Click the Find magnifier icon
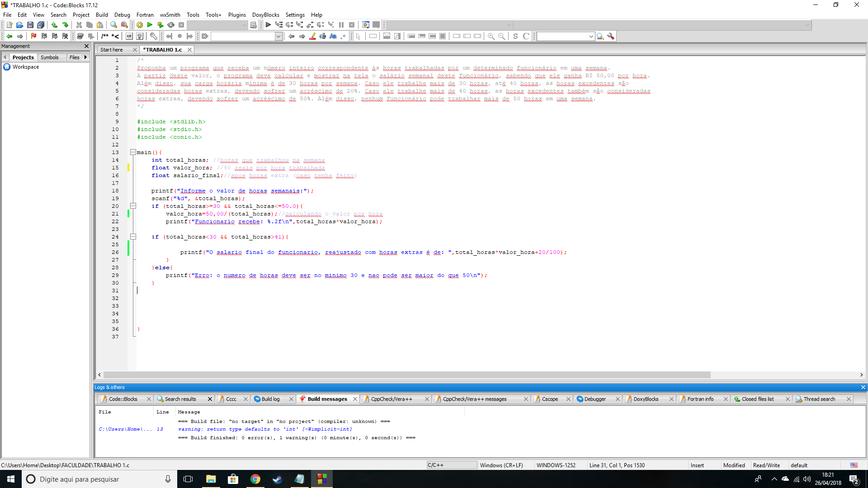The height and width of the screenshot is (488, 868). [x=113, y=25]
